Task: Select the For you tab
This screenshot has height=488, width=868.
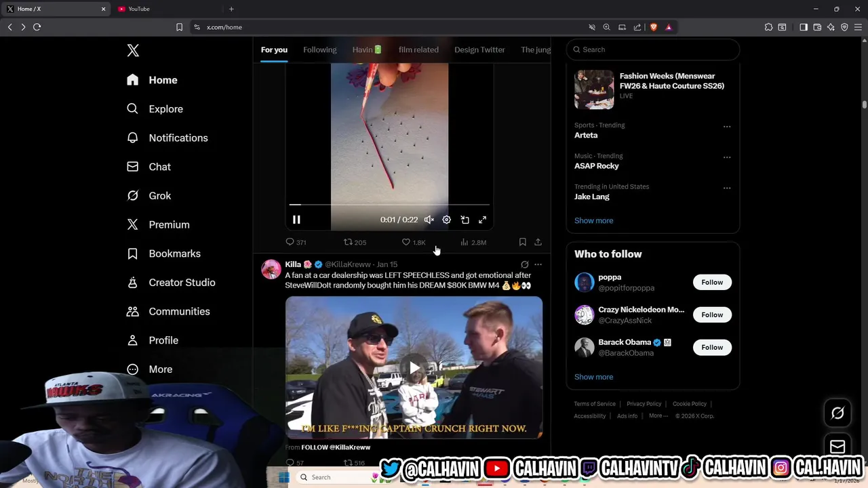Action: [x=274, y=49]
